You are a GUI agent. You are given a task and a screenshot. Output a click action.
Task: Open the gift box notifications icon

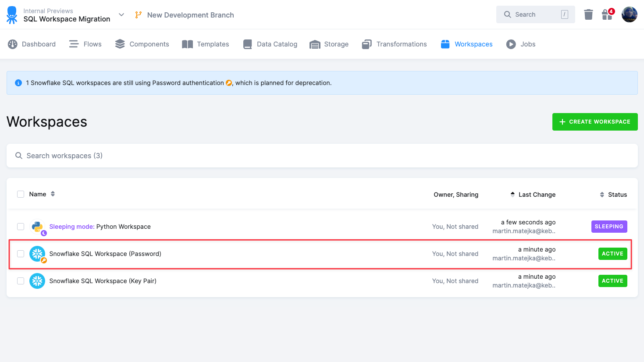point(607,15)
